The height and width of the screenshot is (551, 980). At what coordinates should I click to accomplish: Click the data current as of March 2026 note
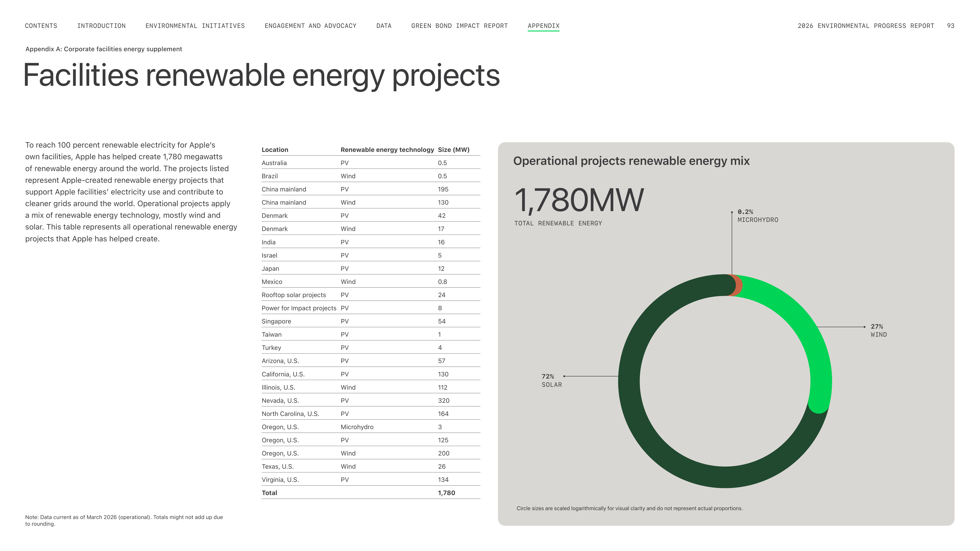click(124, 521)
